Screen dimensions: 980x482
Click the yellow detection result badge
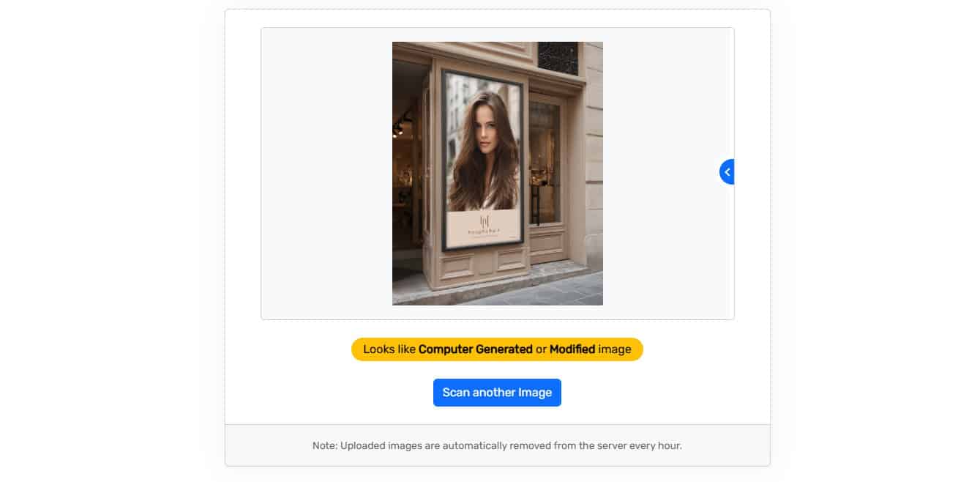[x=497, y=349]
